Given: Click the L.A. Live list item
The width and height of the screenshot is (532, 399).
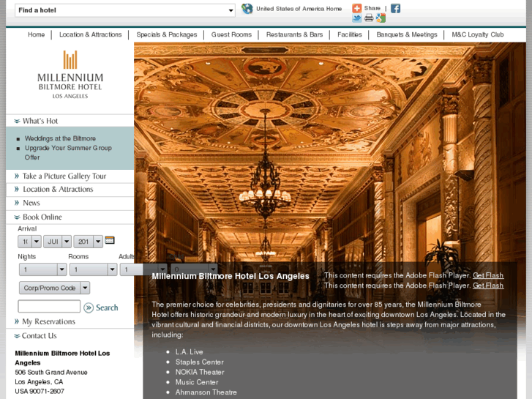Looking at the screenshot, I should [x=189, y=352].
